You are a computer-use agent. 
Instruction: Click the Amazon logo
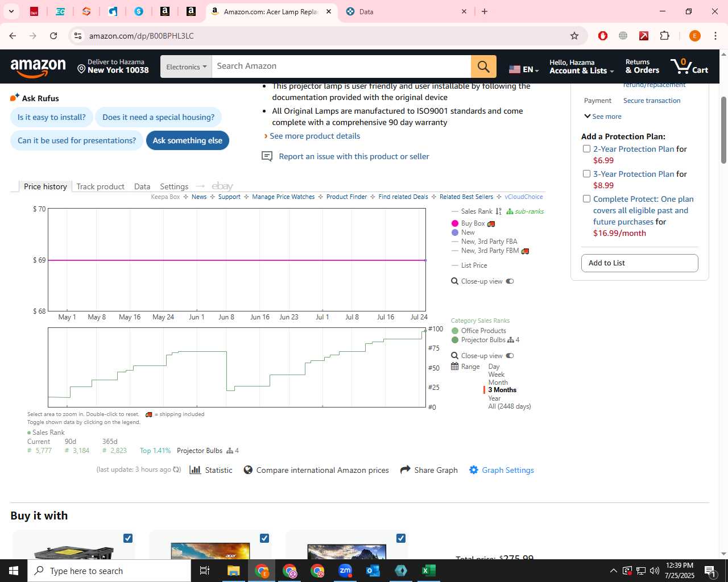[38, 67]
